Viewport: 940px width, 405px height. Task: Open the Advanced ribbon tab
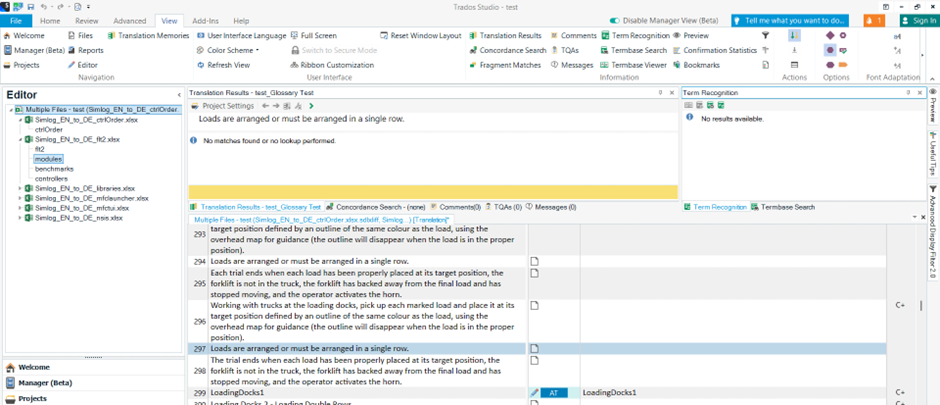129,20
